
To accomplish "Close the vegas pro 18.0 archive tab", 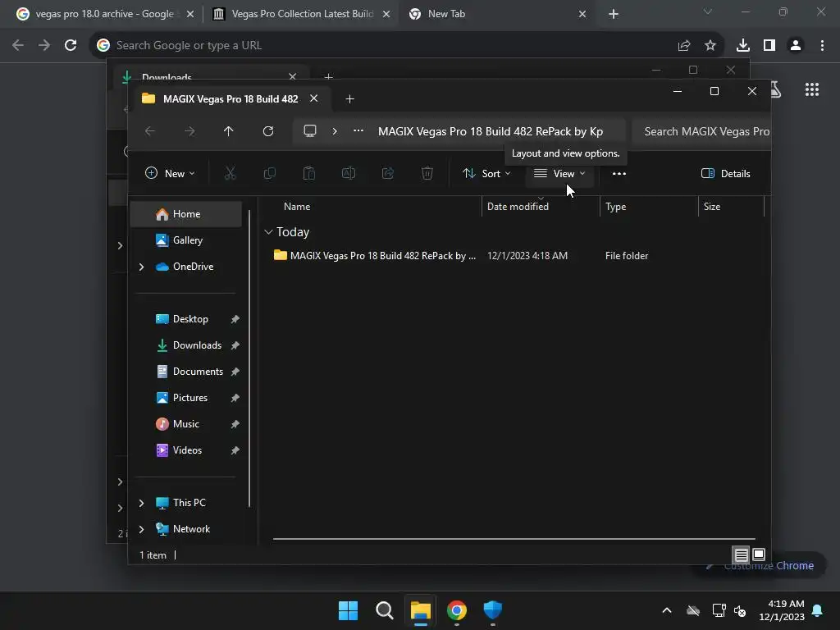I will click(190, 15).
